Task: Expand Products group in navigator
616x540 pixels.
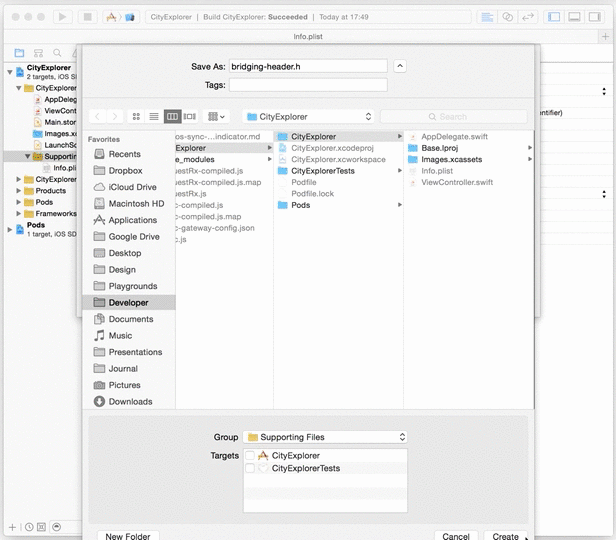Action: pyautogui.click(x=18, y=190)
